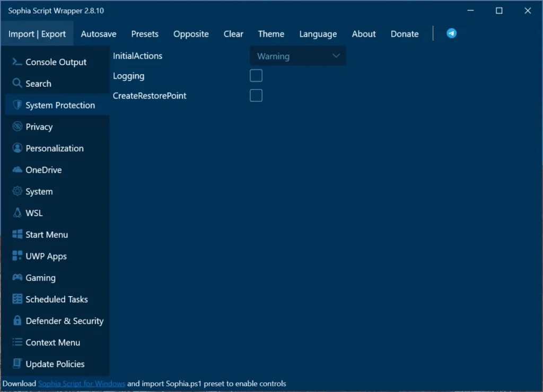This screenshot has width=543, height=392.
Task: Open the Language selector
Action: 318,34
